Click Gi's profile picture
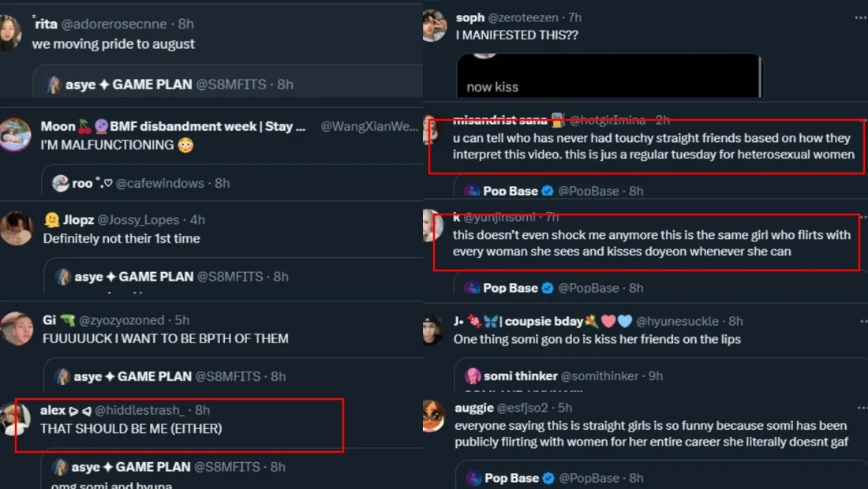Screen dimensions: 868x489 coord(16,328)
